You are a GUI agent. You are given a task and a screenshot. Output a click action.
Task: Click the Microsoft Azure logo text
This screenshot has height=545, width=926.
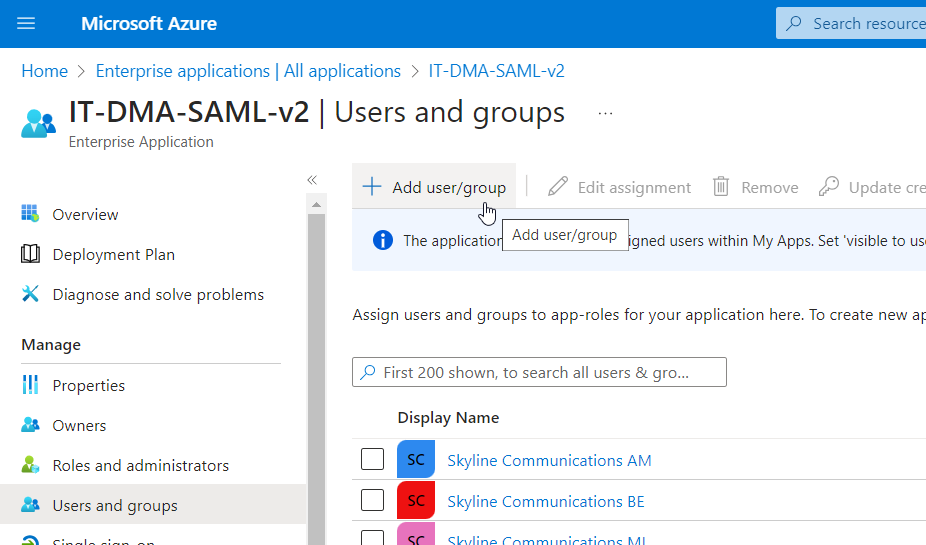149,24
